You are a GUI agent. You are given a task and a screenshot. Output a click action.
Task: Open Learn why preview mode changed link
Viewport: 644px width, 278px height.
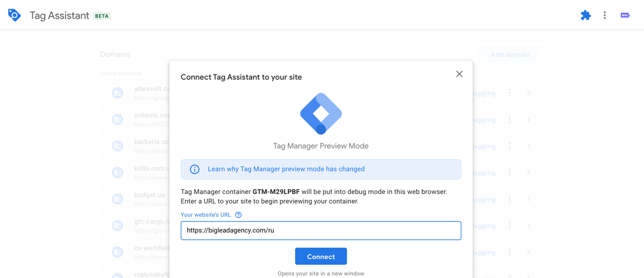tap(286, 169)
